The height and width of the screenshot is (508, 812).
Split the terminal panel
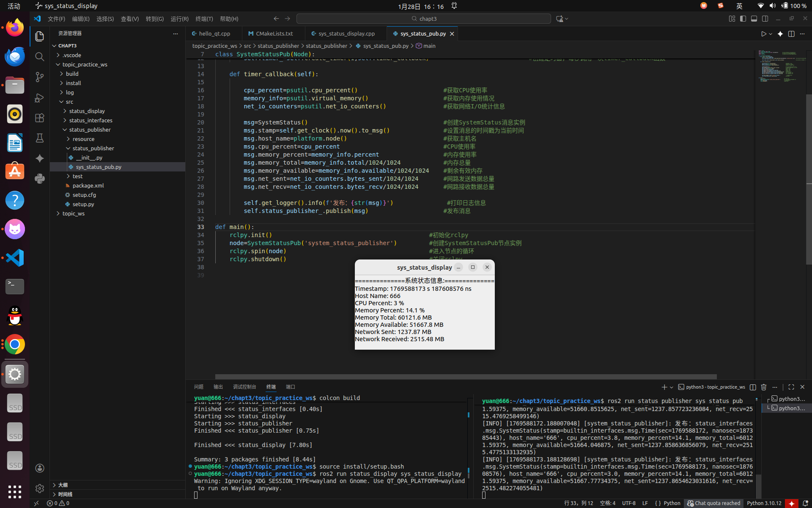[753, 387]
